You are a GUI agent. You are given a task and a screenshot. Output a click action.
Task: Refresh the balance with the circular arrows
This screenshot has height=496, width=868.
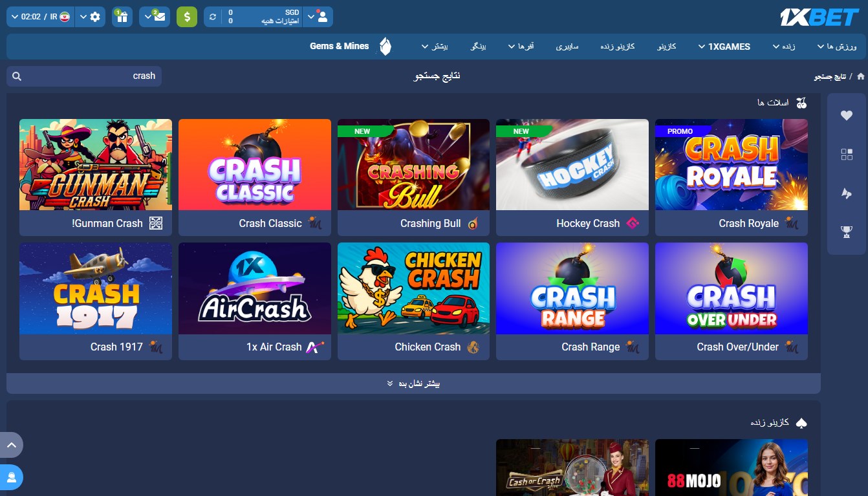point(213,17)
